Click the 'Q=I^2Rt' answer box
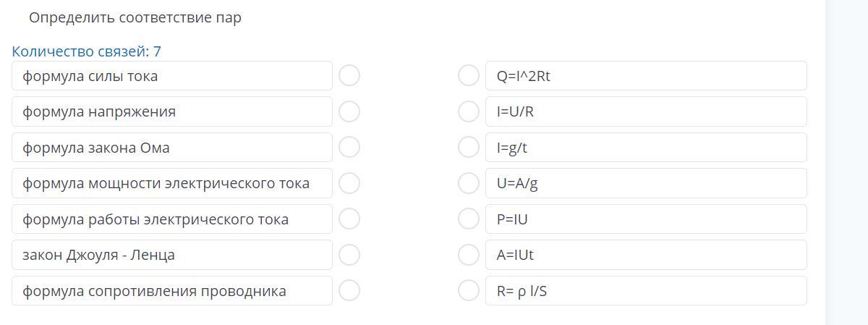The width and height of the screenshot is (868, 325). tap(645, 76)
